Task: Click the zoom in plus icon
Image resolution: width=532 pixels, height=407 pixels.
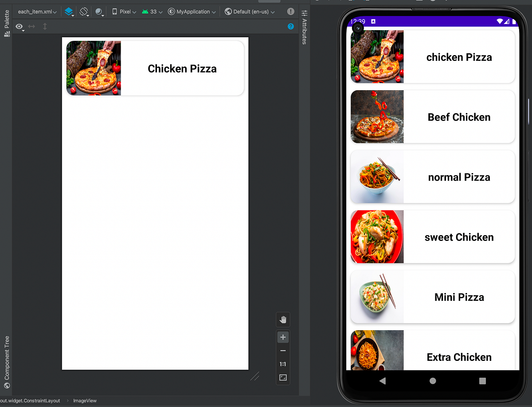Action: [283, 337]
